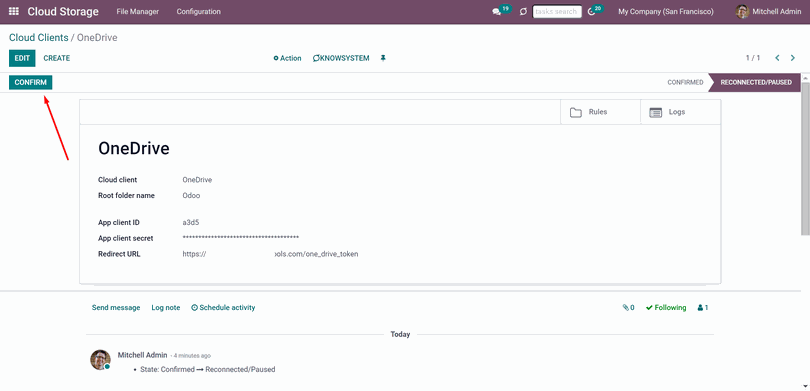Screen dimensions: 810x391
Task: Focus the tasks search field
Action: [x=557, y=11]
